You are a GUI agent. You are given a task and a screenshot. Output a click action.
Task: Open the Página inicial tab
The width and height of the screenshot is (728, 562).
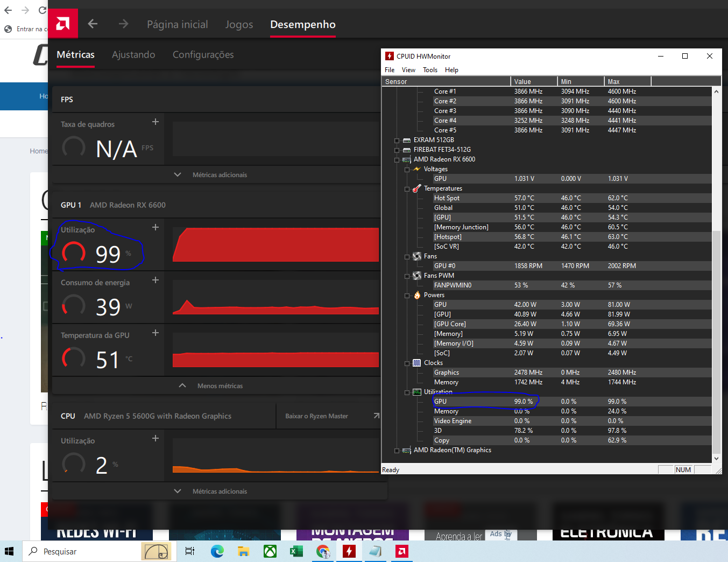[178, 24]
